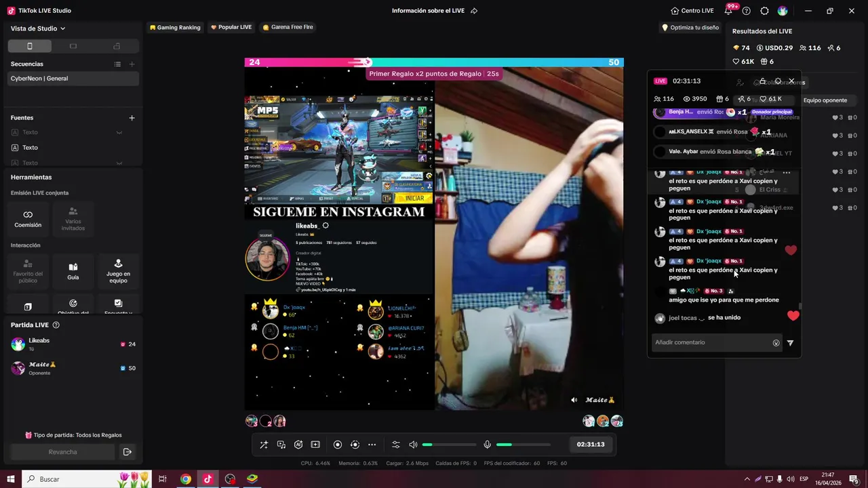Open the AI enhancement tool
The width and height of the screenshot is (868, 488).
[298, 445]
